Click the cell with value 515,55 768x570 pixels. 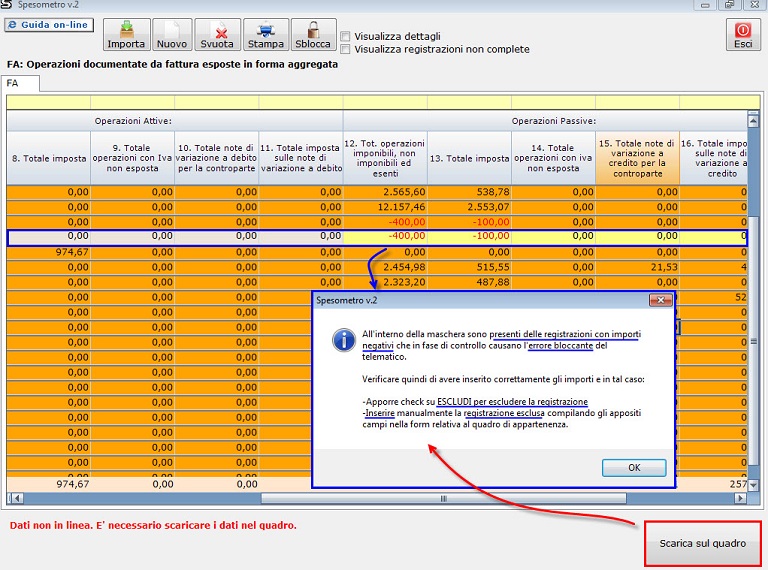click(x=469, y=267)
